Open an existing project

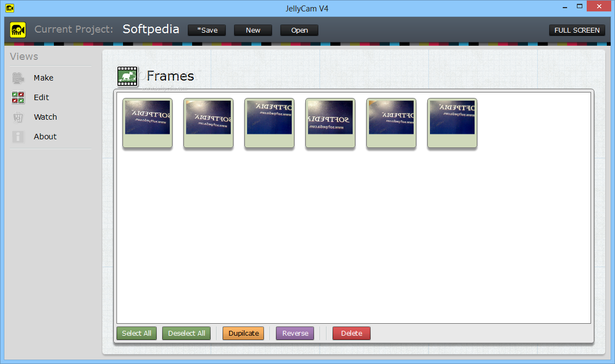point(299,30)
